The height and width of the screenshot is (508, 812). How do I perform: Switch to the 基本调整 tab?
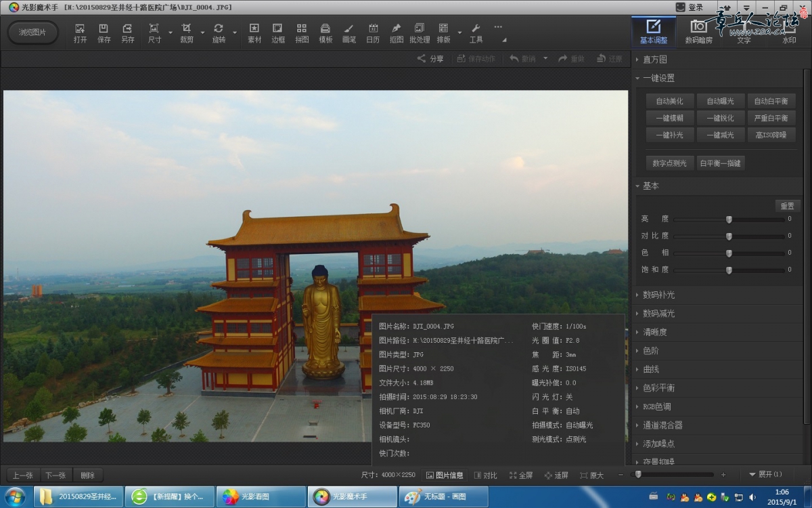[654, 31]
